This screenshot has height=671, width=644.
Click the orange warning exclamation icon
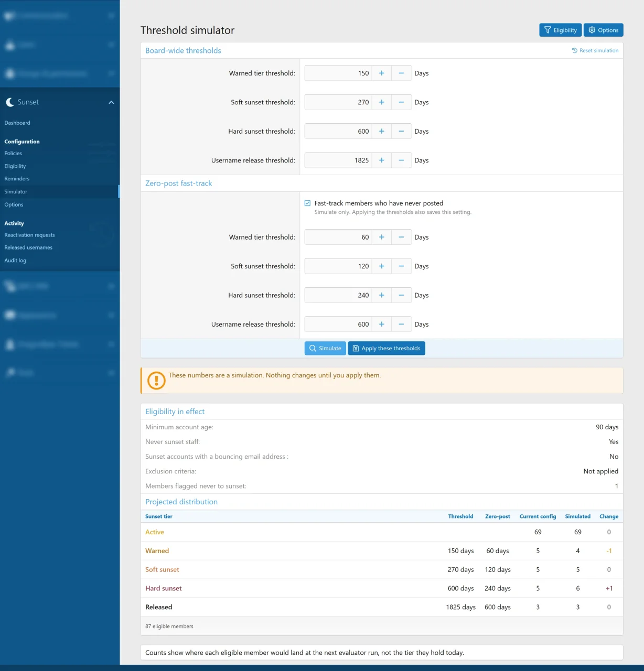156,381
